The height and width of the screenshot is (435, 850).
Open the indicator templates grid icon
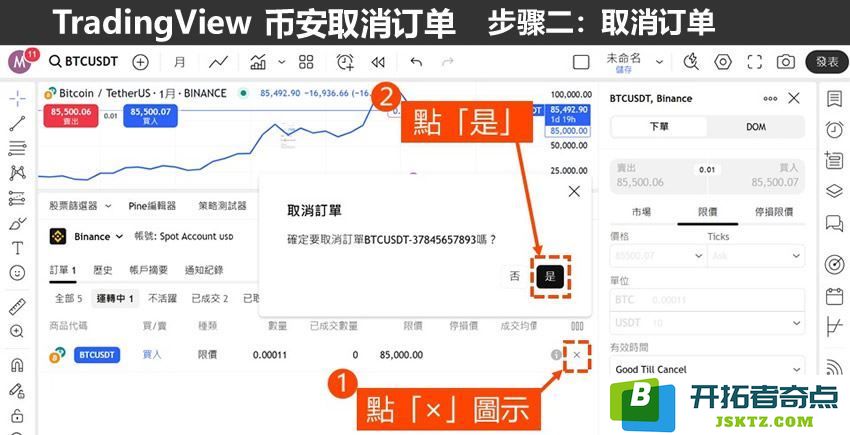(x=306, y=62)
